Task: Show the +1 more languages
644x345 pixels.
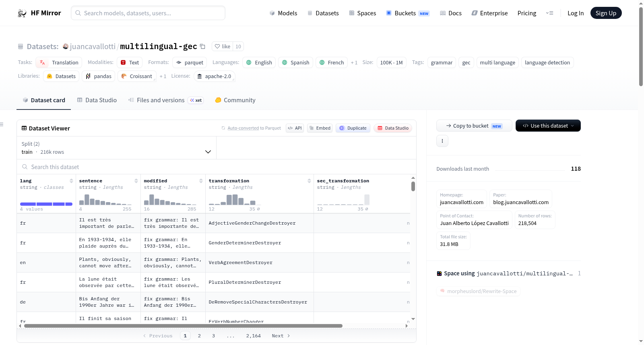Action: coord(354,62)
